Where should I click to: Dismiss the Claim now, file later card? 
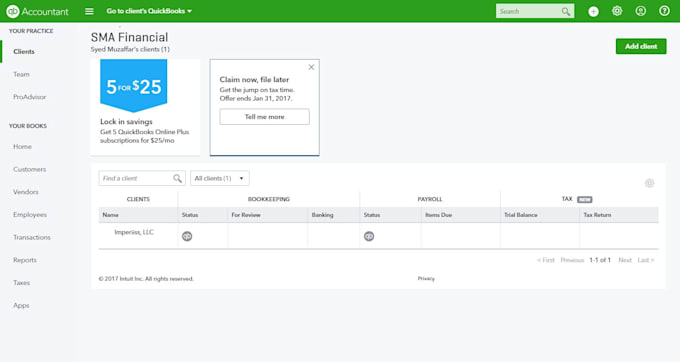tap(311, 67)
